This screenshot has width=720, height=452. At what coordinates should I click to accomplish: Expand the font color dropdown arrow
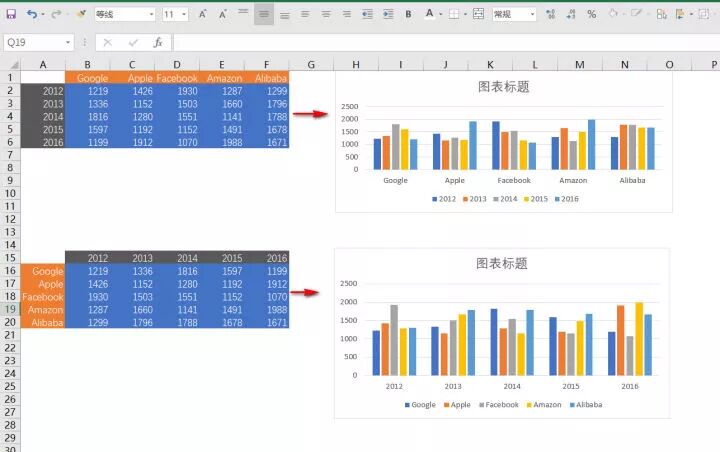(440, 15)
